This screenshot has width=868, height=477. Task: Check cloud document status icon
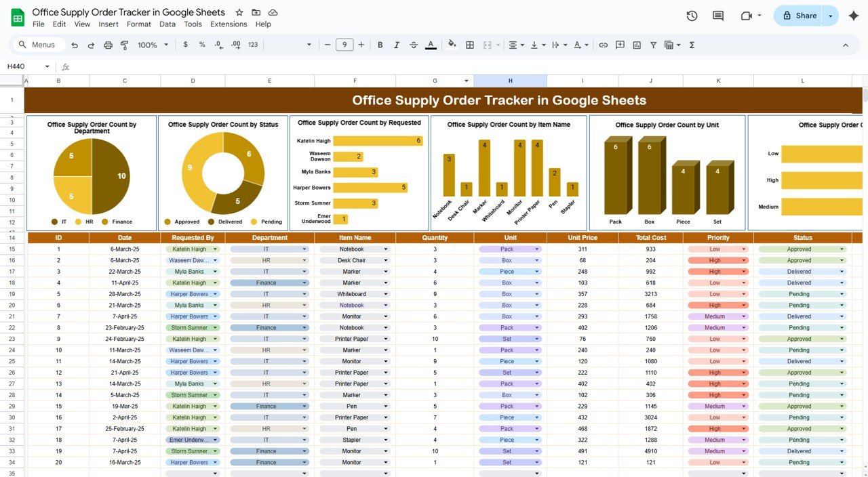(273, 13)
